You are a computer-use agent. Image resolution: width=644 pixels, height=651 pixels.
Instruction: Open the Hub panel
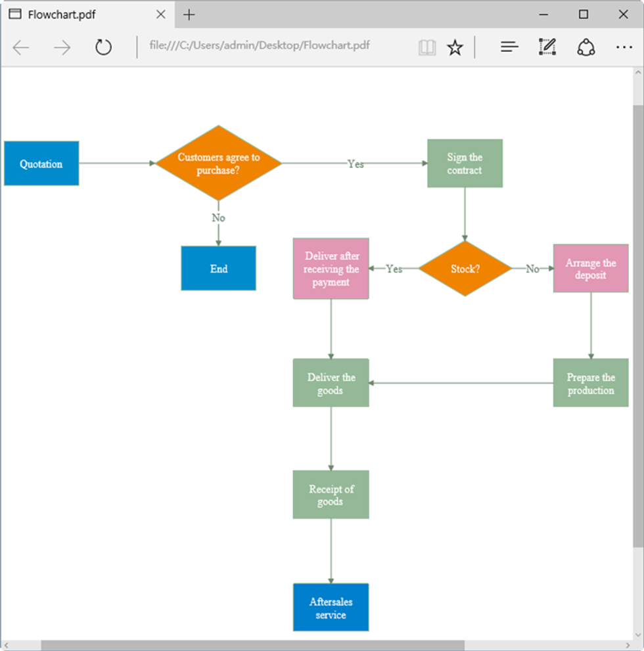point(509,47)
